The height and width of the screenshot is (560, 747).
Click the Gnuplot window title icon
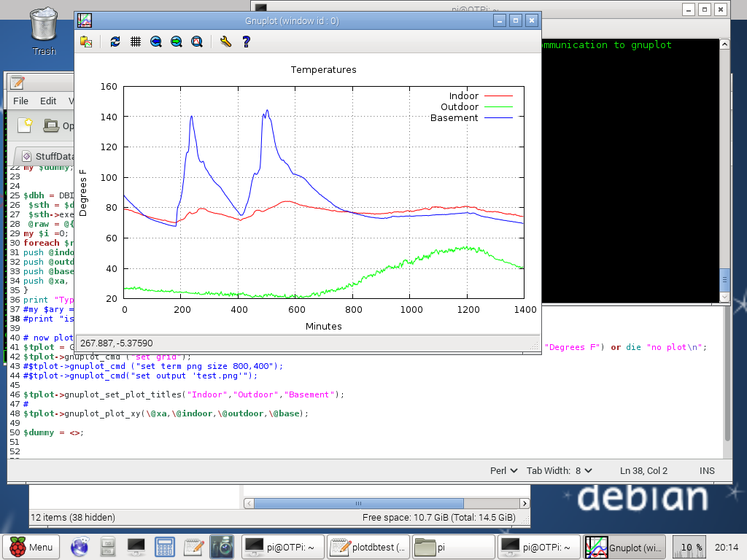tap(85, 20)
